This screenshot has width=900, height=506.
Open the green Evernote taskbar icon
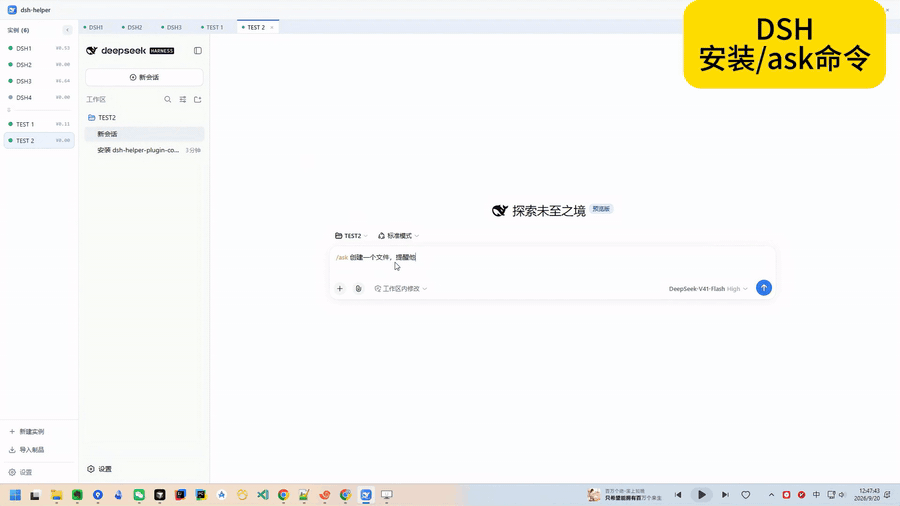point(77,495)
